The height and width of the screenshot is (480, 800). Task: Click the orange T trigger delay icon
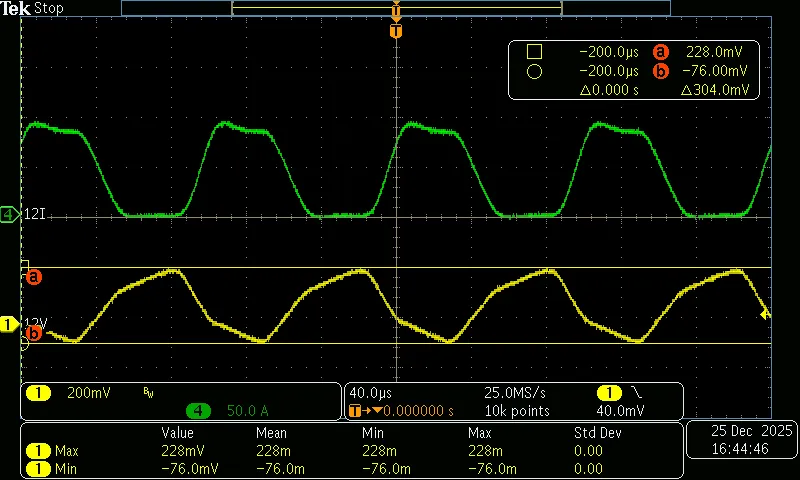(355, 411)
